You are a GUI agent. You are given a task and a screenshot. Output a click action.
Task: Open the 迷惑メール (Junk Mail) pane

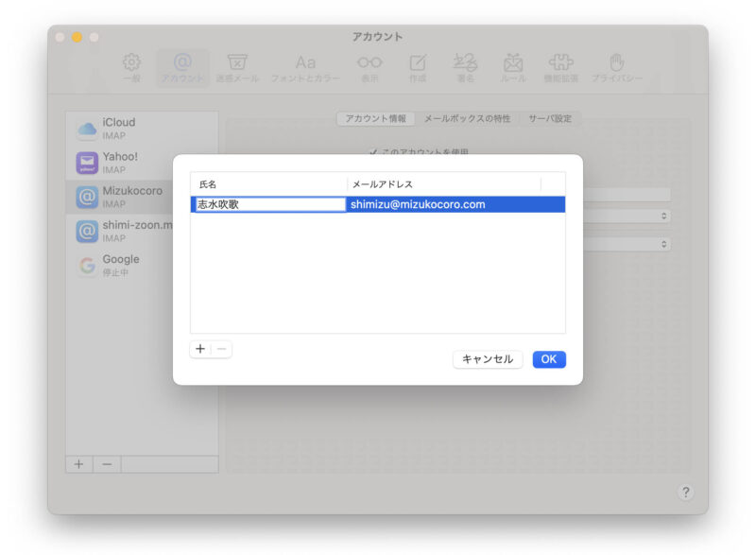click(237, 68)
